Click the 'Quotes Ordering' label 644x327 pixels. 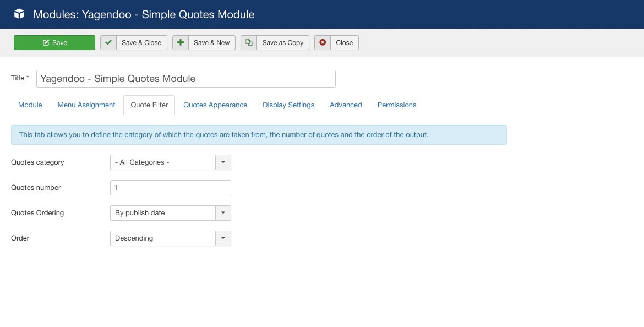[x=37, y=213]
